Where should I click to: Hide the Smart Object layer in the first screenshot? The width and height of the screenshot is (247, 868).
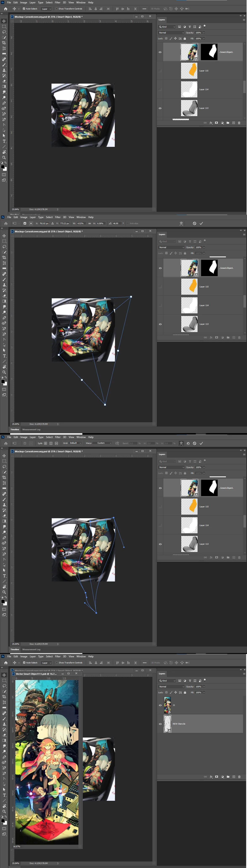pyautogui.click(x=160, y=52)
